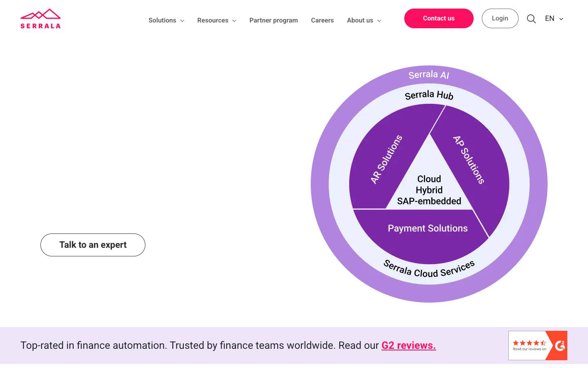588x368 pixels.
Task: Click the Login button
Action: pyautogui.click(x=500, y=18)
